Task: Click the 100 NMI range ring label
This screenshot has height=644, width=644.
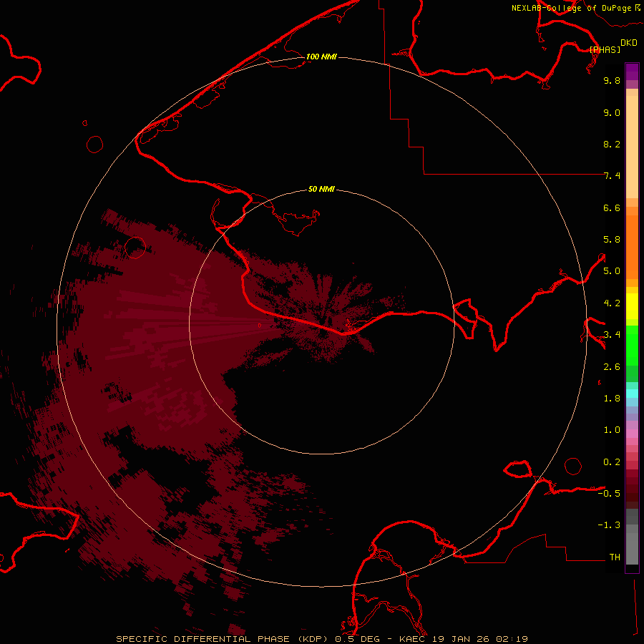Action: pyautogui.click(x=321, y=57)
